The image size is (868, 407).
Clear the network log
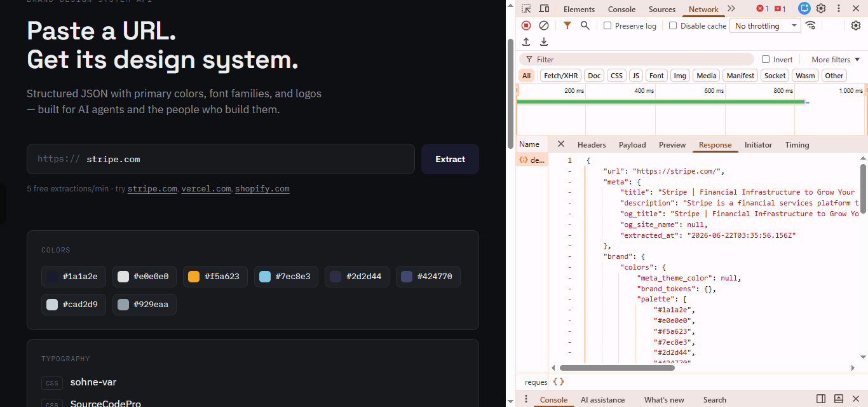544,25
